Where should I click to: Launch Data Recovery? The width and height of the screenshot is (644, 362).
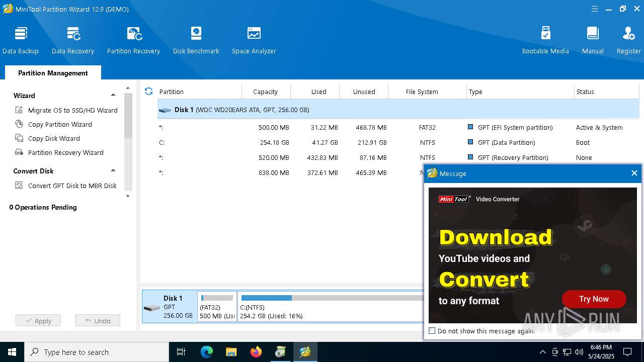click(x=73, y=40)
